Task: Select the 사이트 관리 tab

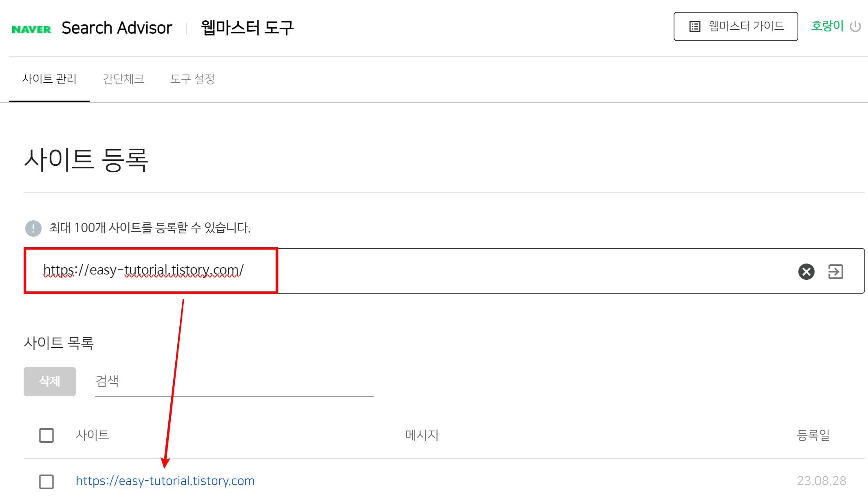Action: (49, 79)
